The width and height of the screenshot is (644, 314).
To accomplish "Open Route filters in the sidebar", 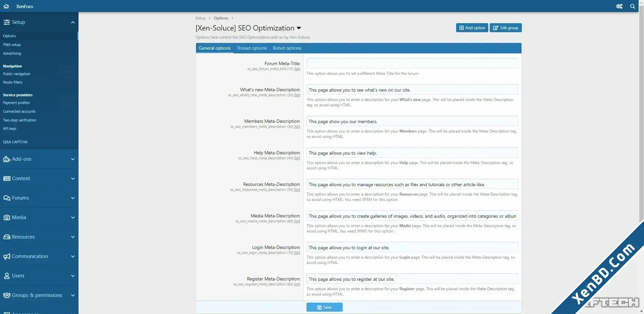I will point(13,82).
